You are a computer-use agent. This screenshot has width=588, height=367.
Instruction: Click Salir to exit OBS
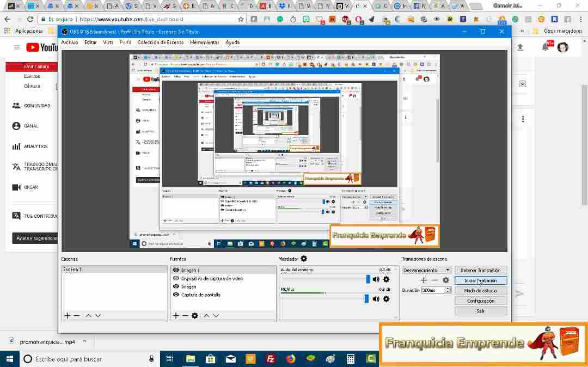click(481, 311)
